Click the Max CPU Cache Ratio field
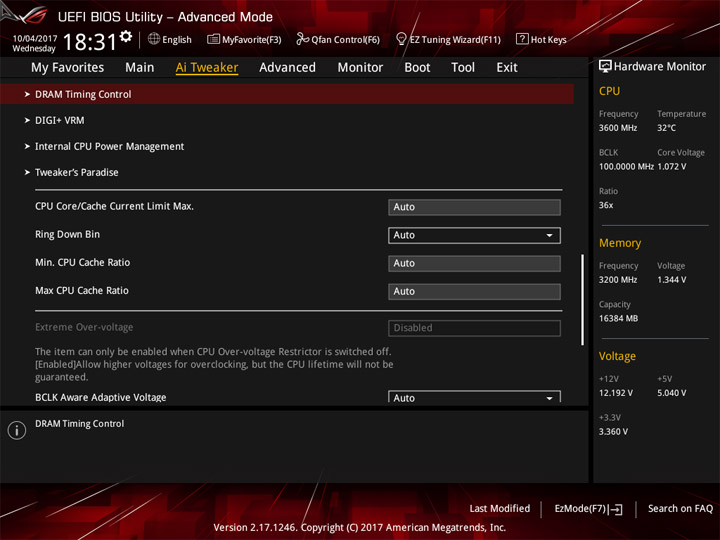 pyautogui.click(x=474, y=292)
